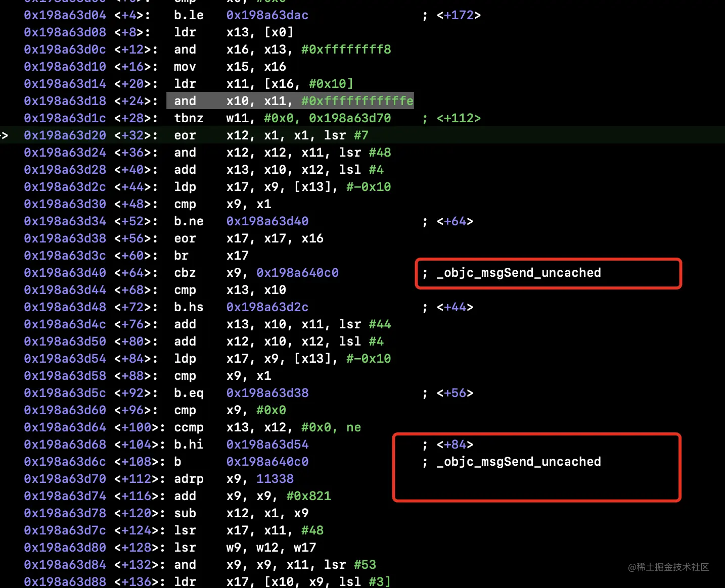
Task: Select the b.le branch target 0x198a63dac
Action: pyautogui.click(x=267, y=15)
